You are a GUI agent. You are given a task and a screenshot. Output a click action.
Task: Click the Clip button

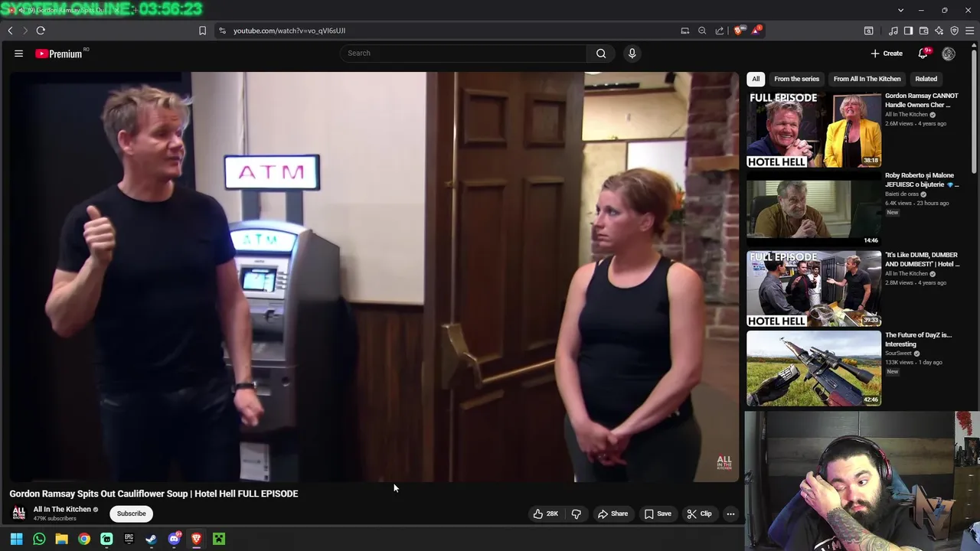coord(699,514)
